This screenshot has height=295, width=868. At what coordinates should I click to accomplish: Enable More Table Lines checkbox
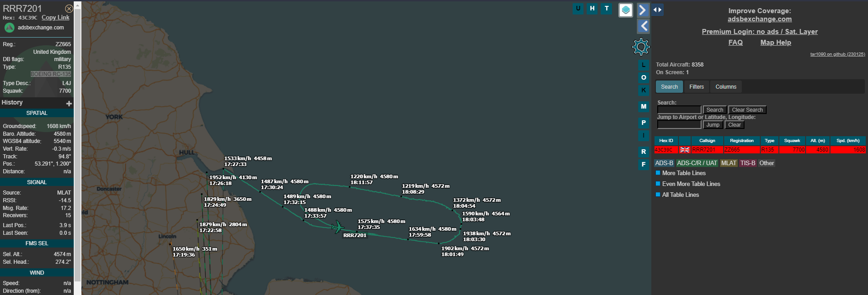(658, 173)
